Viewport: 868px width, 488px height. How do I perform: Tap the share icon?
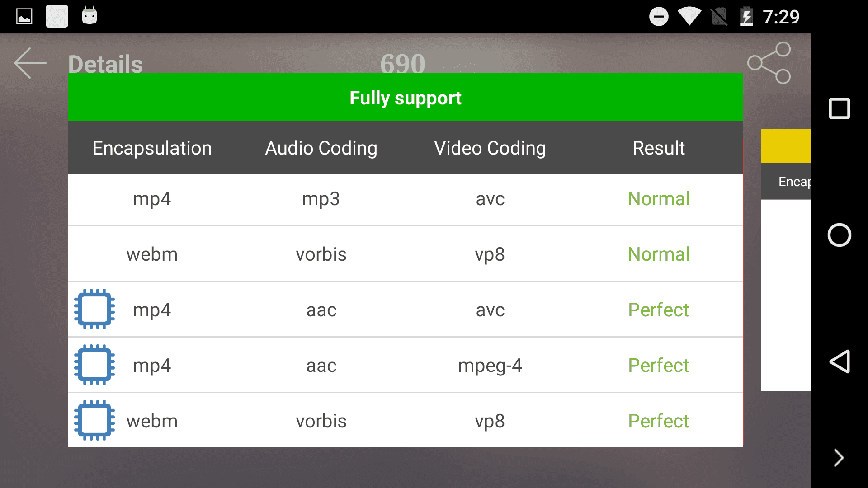(x=769, y=63)
